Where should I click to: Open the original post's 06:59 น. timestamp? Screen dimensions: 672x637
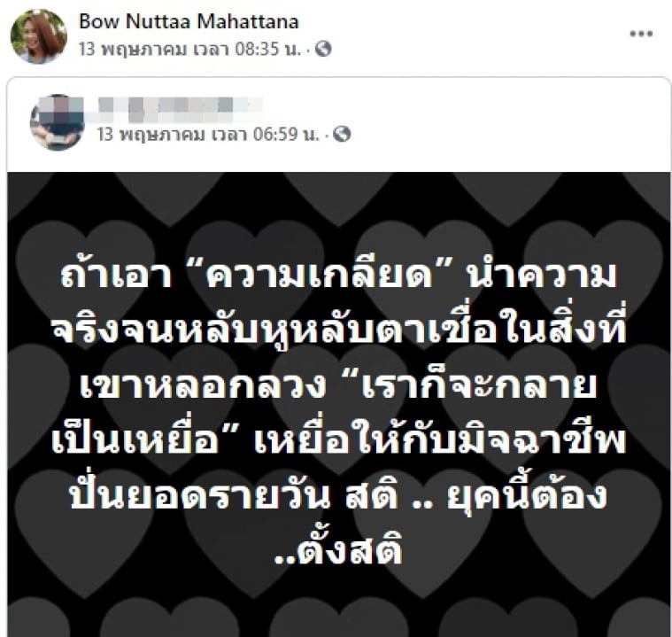(x=208, y=135)
